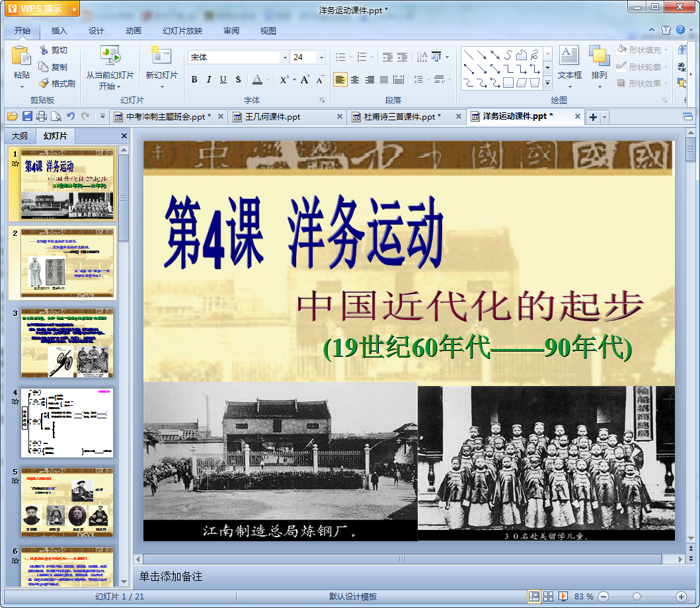Close the 洋务运动课件.ppt document tab
Image resolution: width=700 pixels, height=608 pixels.
tap(577, 116)
